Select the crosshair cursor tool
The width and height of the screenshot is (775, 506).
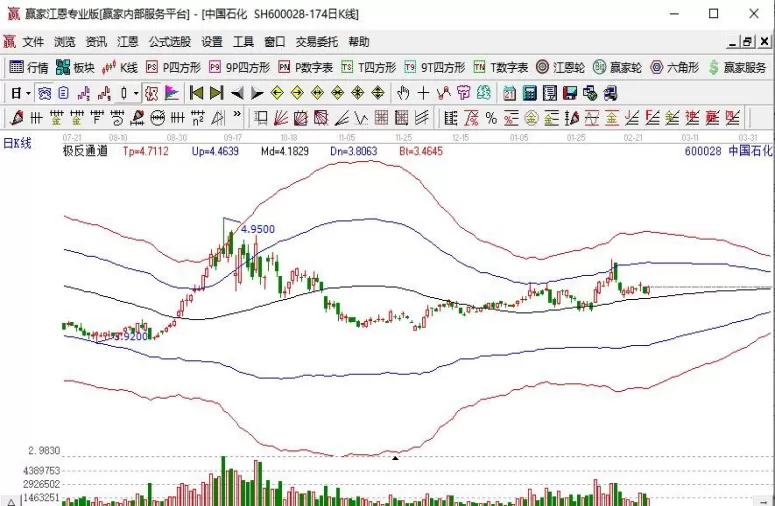pyautogui.click(x=423, y=93)
